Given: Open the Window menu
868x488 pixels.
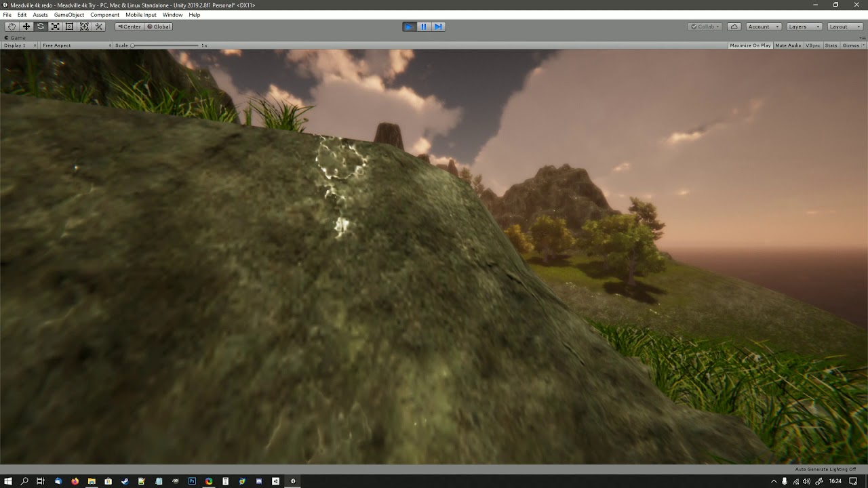Looking at the screenshot, I should 172,15.
